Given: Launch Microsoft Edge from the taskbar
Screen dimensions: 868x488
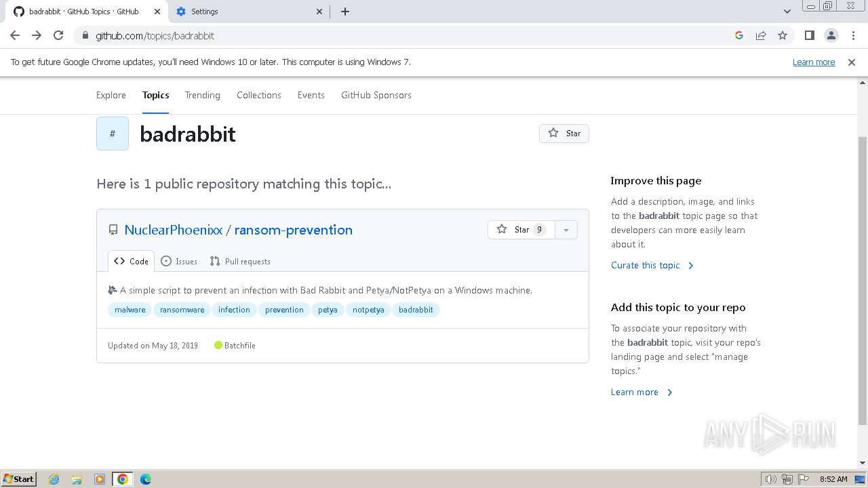Looking at the screenshot, I should (x=146, y=479).
